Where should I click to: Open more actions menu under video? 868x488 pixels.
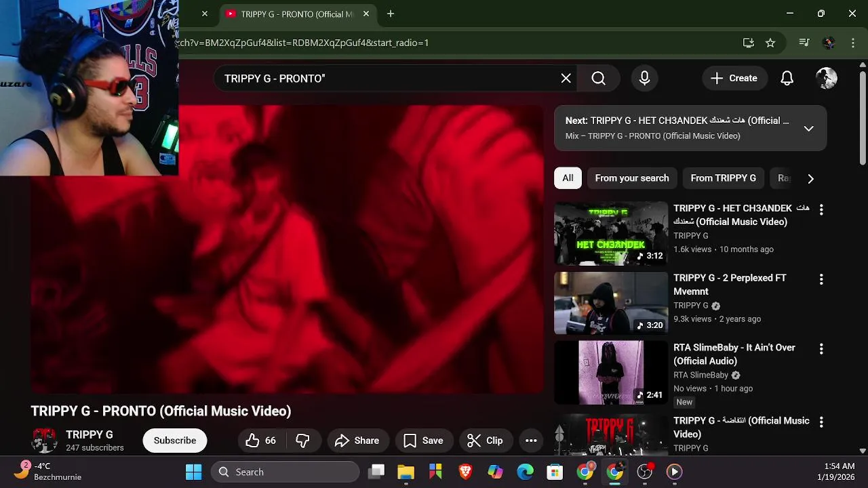[531, 441]
